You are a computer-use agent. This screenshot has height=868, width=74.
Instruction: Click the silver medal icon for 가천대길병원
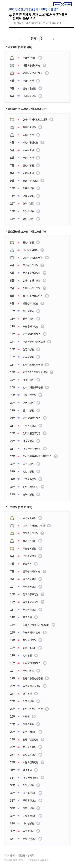12,127
